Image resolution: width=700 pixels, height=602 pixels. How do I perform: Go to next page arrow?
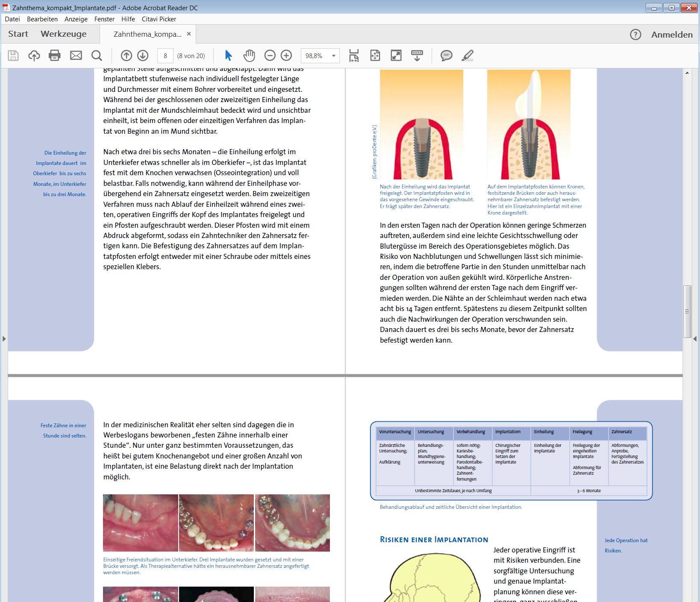pyautogui.click(x=143, y=56)
